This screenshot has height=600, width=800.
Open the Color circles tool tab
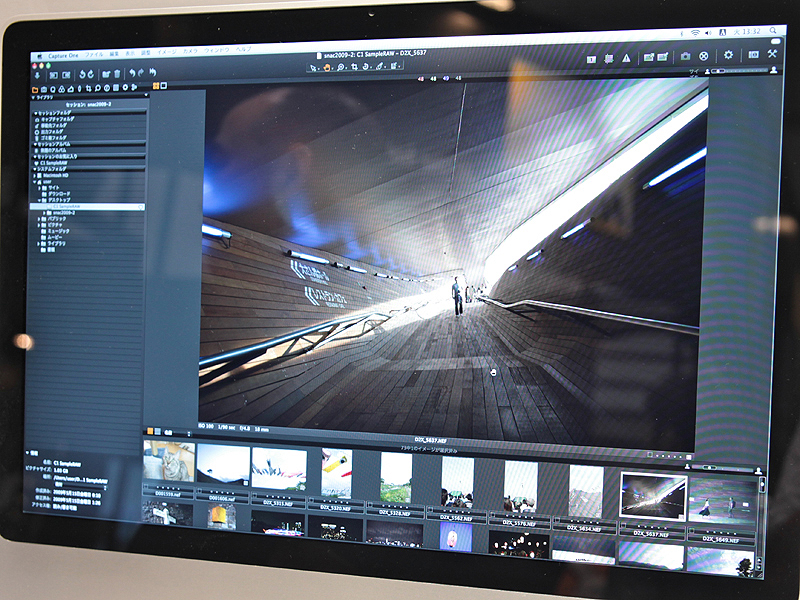coord(62,89)
